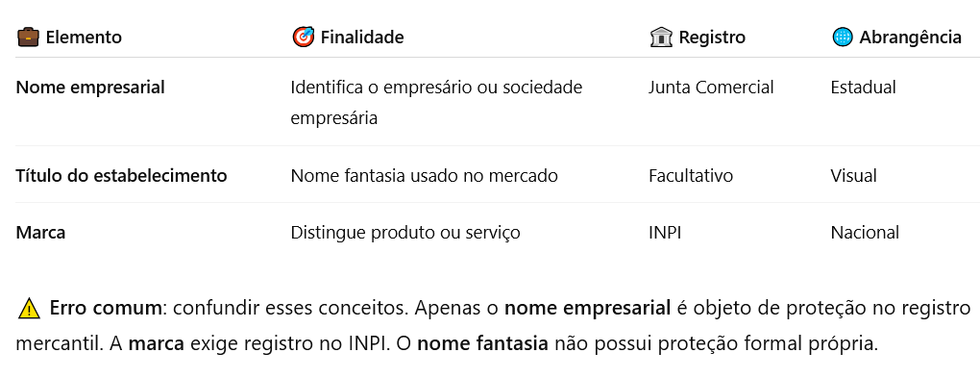Click the bank building icon beside Registro
Viewport: 980px width, 378px height.
[x=661, y=38]
